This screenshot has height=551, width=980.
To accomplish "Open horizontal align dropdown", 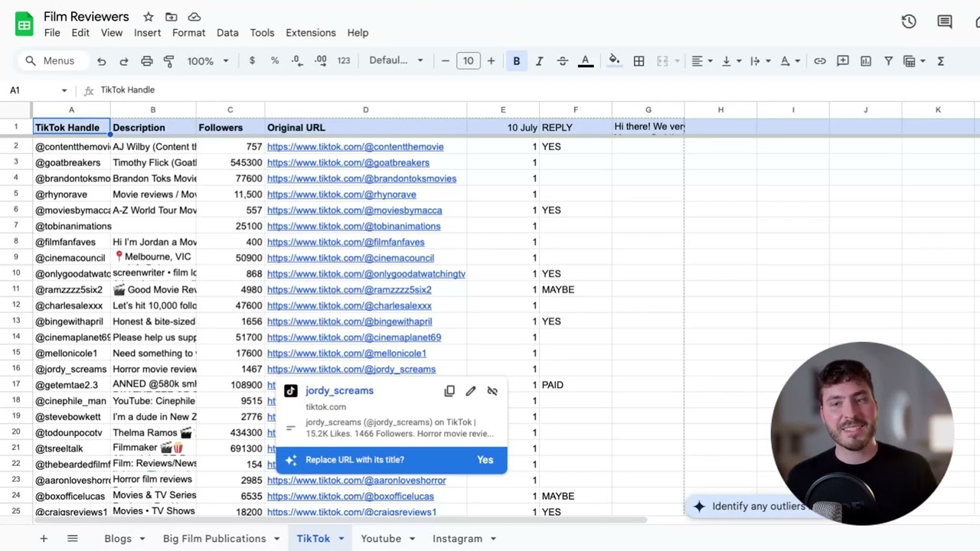I will pyautogui.click(x=702, y=60).
